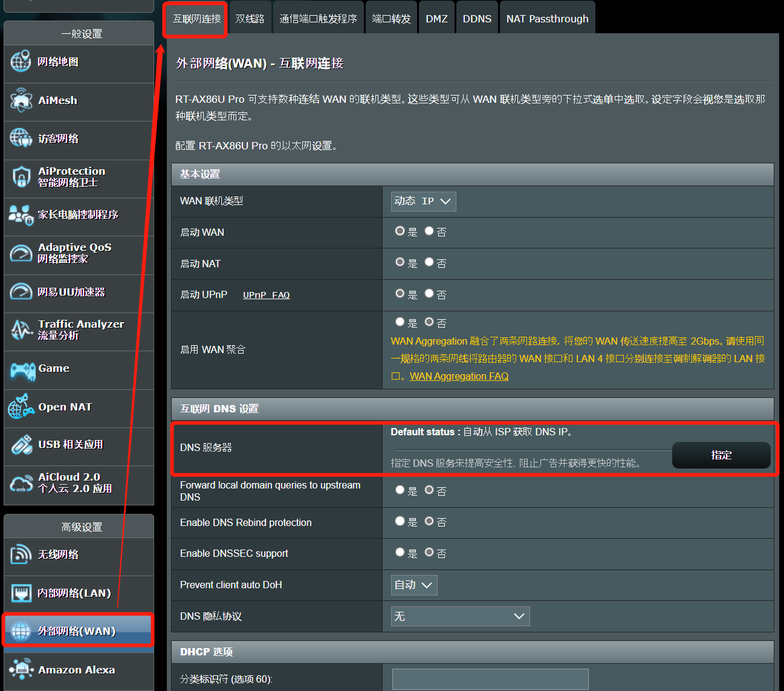Switch to 通信端口触发程序 tab

(318, 19)
